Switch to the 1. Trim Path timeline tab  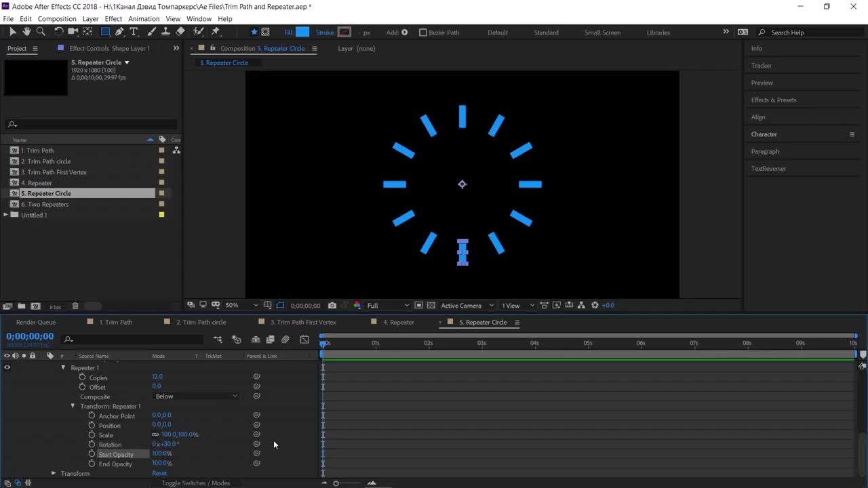click(115, 322)
